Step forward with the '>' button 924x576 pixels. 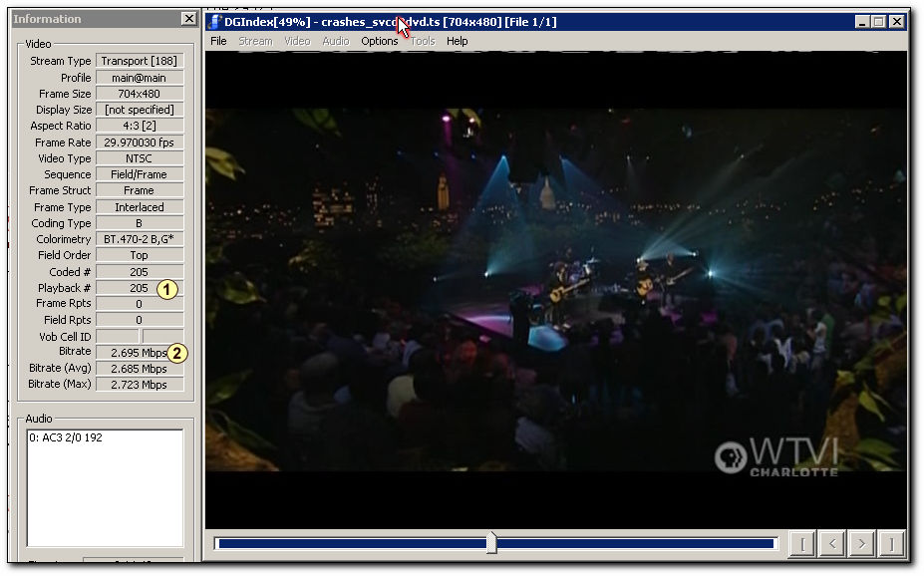[861, 543]
